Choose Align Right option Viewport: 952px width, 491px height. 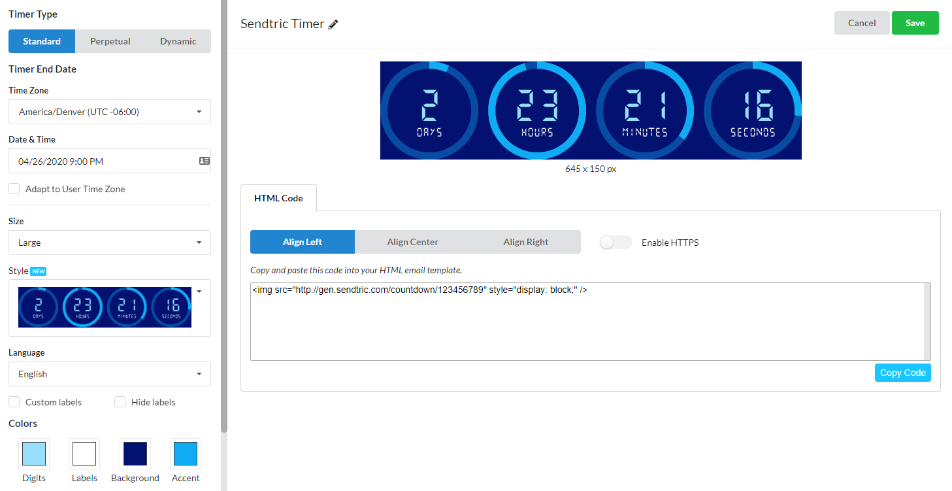tap(525, 242)
